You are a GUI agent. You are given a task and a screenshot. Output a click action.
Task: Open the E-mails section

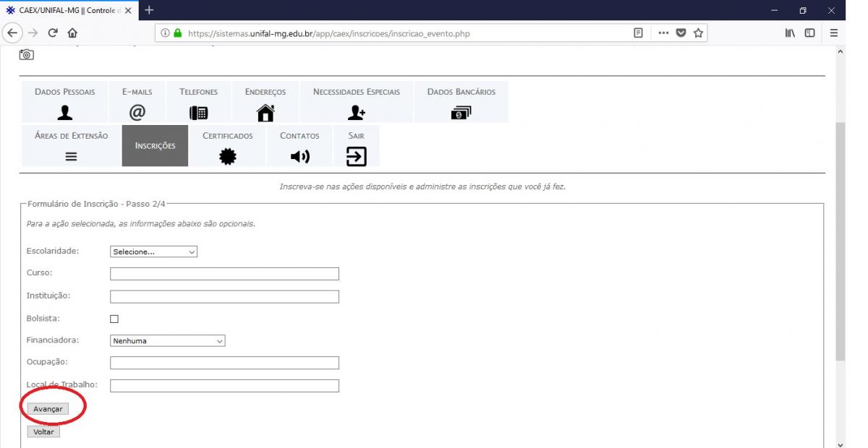pyautogui.click(x=137, y=102)
